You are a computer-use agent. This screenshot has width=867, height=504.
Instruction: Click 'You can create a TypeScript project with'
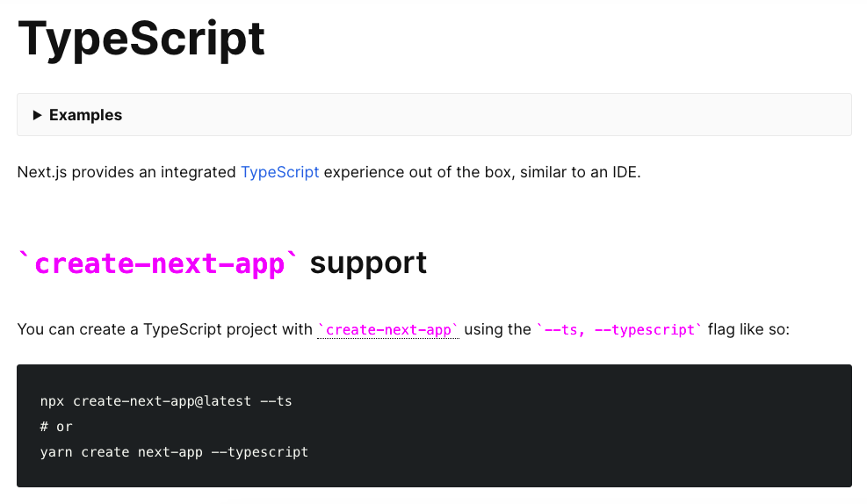point(165,329)
